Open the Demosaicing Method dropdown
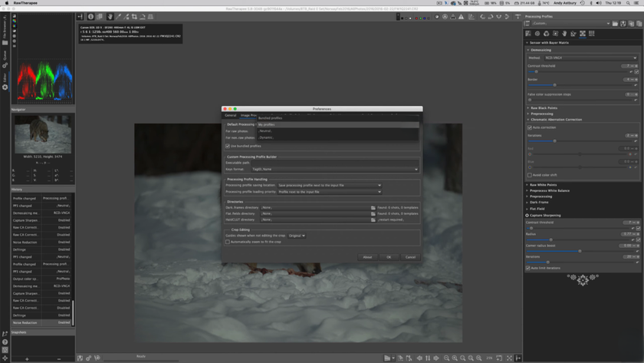Viewport: 644px width, 363px height. (590, 58)
